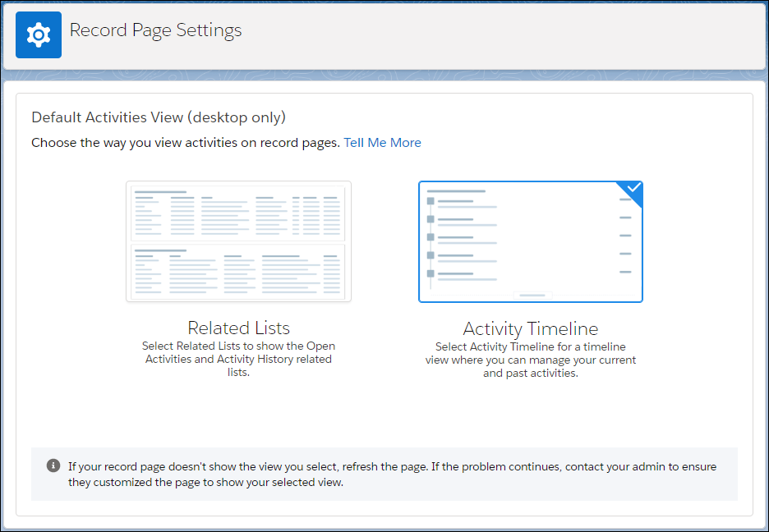Click the info icon beside the refresh notice
769x532 pixels.
pos(53,465)
